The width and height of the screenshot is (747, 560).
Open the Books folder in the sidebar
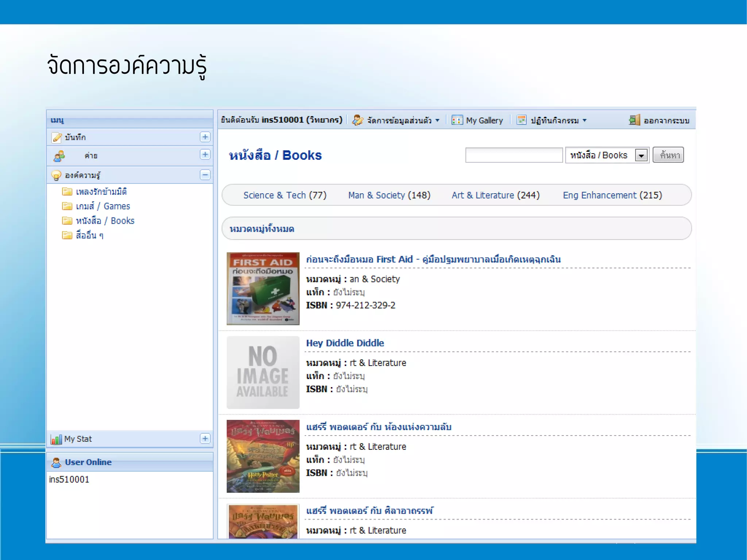tap(105, 221)
